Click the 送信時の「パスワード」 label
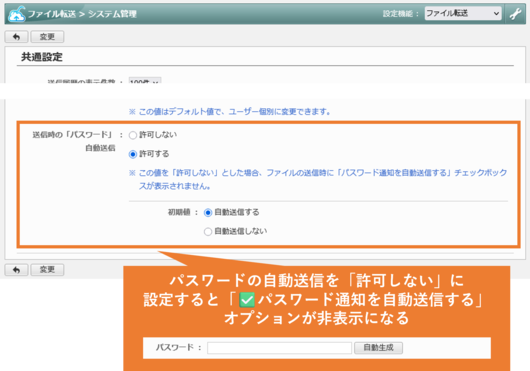Viewport: 530px width, 371px height. [73, 135]
